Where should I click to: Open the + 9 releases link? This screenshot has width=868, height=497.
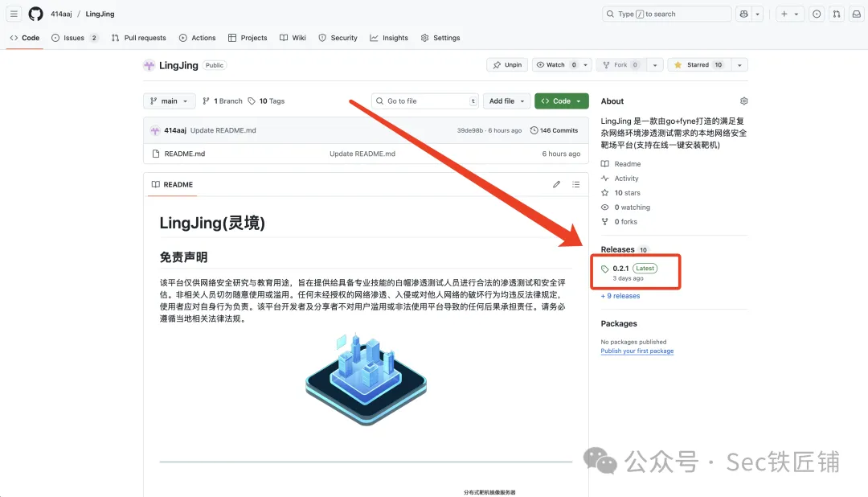(x=620, y=296)
